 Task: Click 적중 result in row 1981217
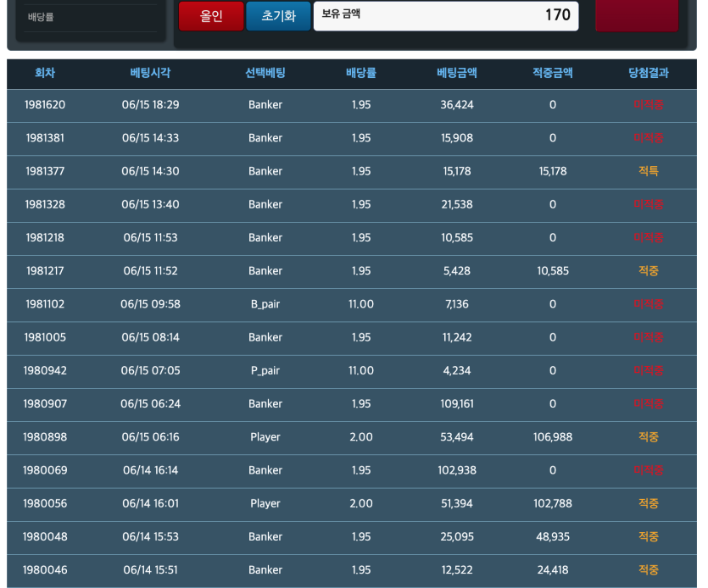coord(649,271)
